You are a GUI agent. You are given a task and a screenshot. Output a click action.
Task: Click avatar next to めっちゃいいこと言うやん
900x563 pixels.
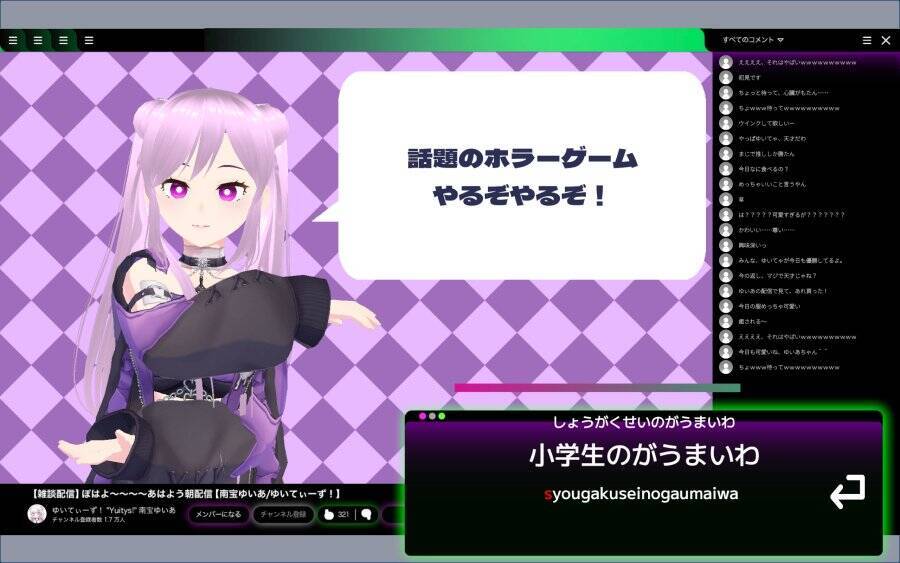[x=726, y=184]
